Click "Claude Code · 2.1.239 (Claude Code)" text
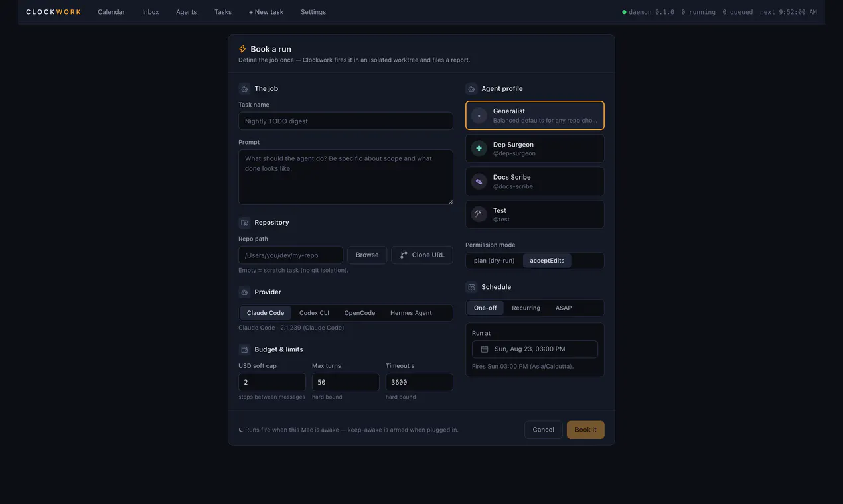Viewport: 843px width, 504px height. [x=291, y=328]
